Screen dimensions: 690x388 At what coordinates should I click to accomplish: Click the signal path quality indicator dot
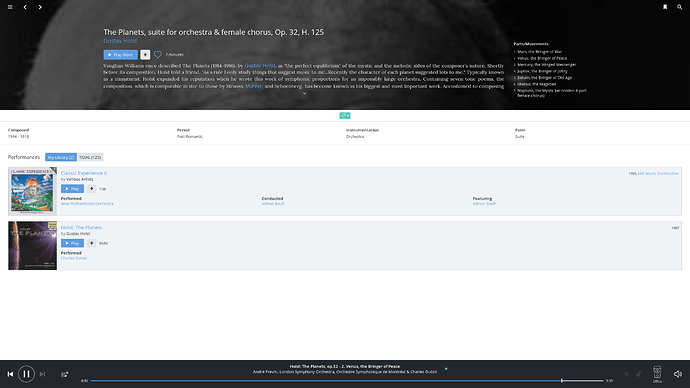(x=446, y=369)
